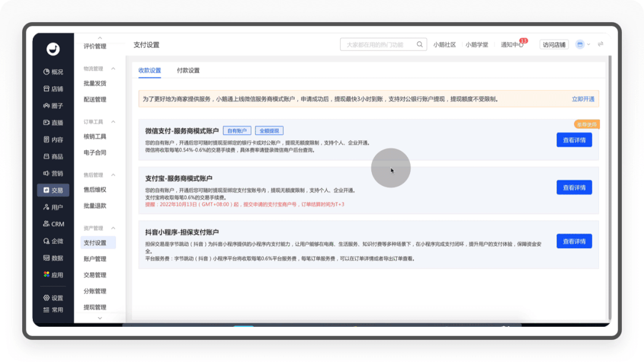Click the 自有账户 tag
The height and width of the screenshot is (362, 644).
237,131
